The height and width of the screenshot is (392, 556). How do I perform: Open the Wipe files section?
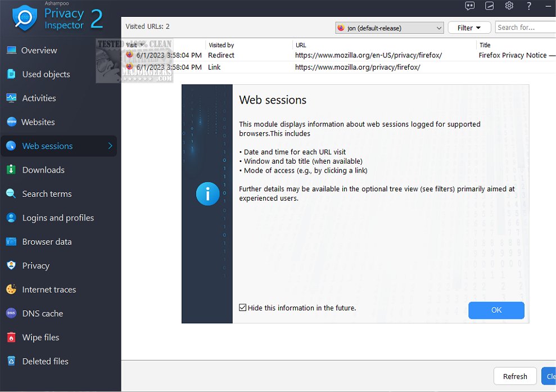(41, 337)
